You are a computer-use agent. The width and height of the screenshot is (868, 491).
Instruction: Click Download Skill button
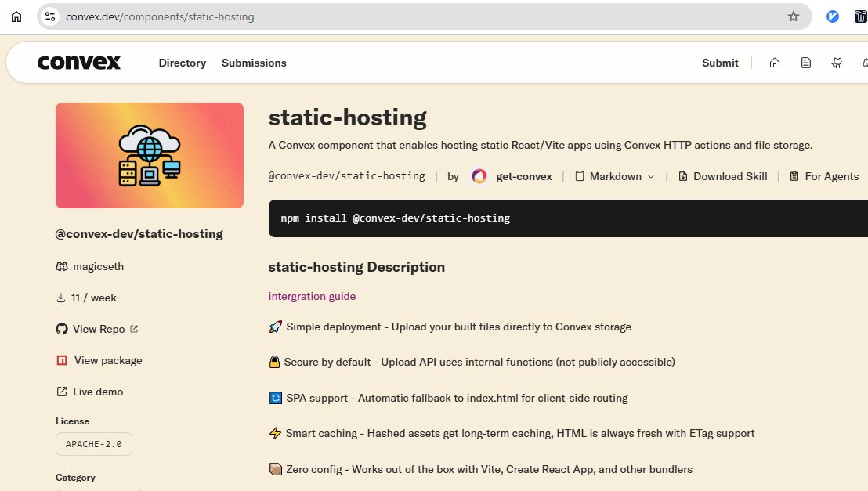pos(722,176)
